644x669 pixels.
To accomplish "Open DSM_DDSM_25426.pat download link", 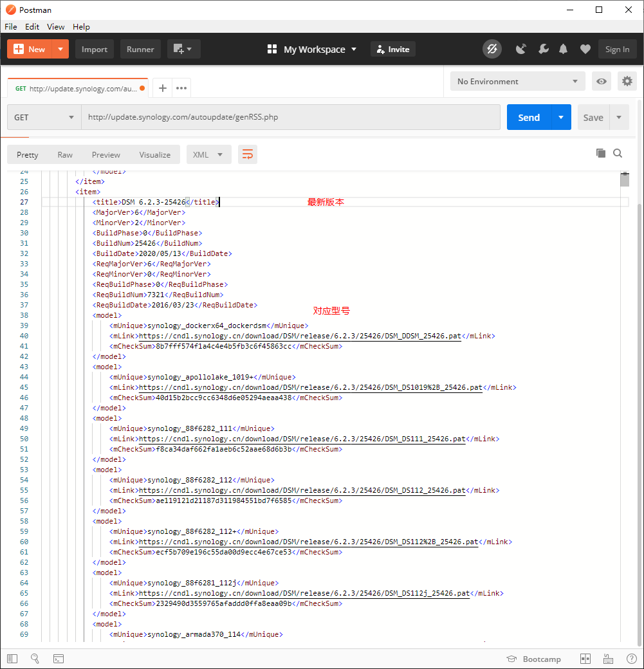I will pos(300,336).
